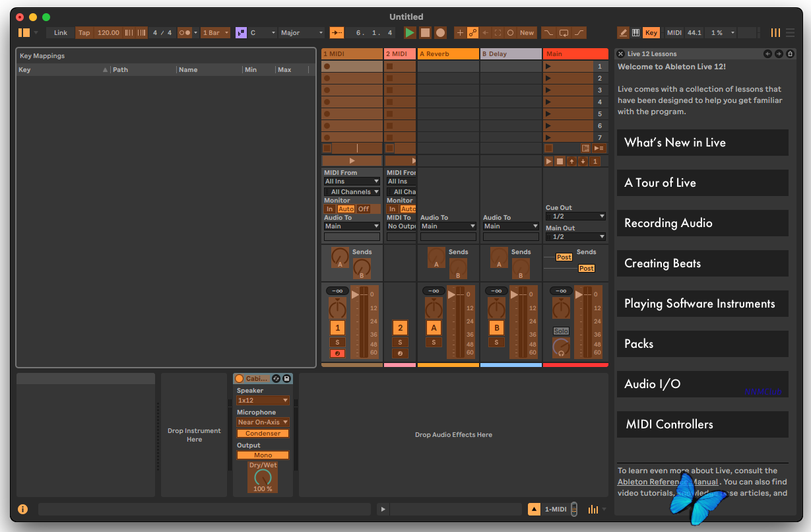Toggle Punch-Out switch icon
The width and height of the screenshot is (811, 532).
579,32
